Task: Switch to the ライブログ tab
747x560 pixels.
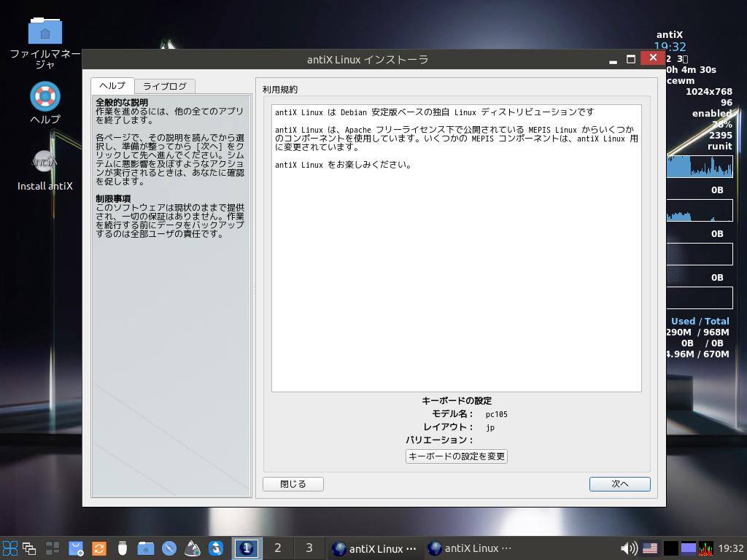Action: (165, 86)
